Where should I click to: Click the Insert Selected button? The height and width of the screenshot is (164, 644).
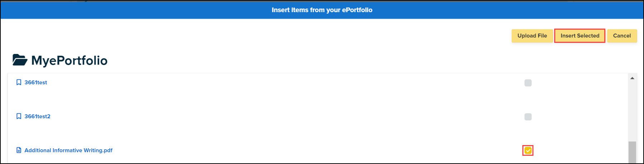click(x=580, y=36)
